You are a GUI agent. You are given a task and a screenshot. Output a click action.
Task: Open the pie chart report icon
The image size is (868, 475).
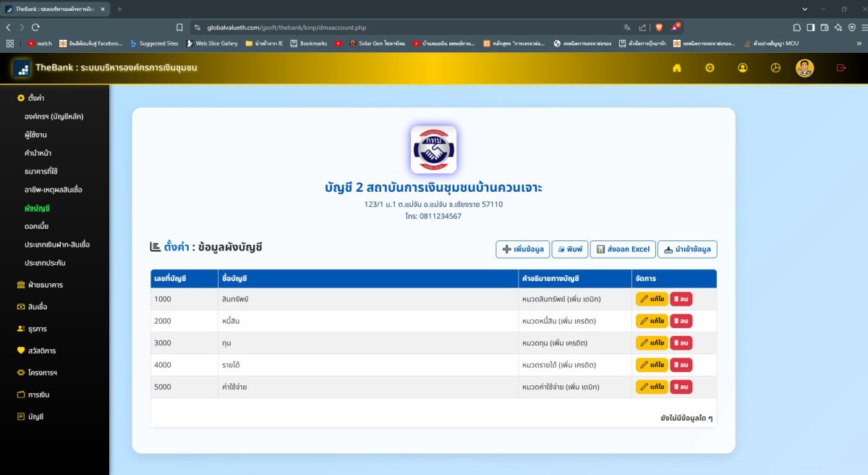tap(775, 68)
